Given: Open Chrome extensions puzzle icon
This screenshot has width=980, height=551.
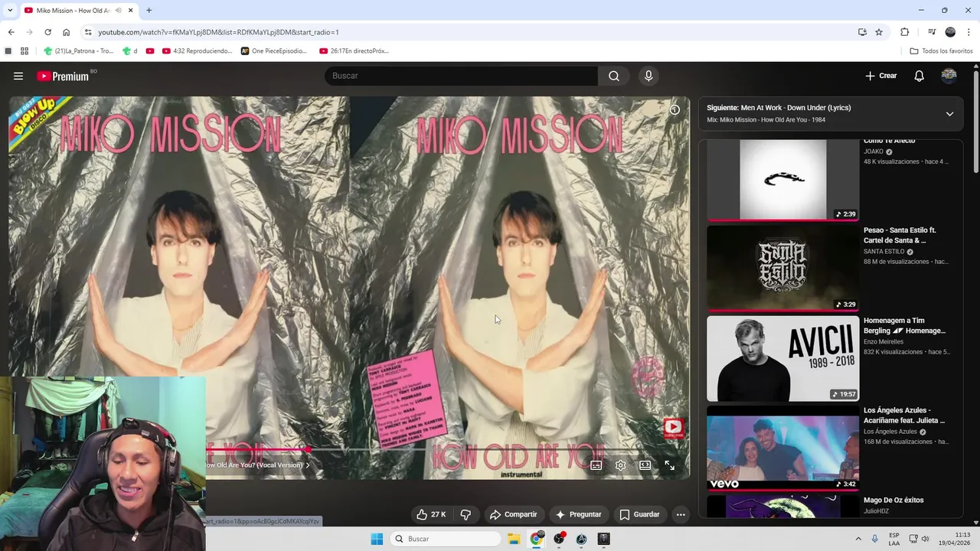Looking at the screenshot, I should click(904, 32).
